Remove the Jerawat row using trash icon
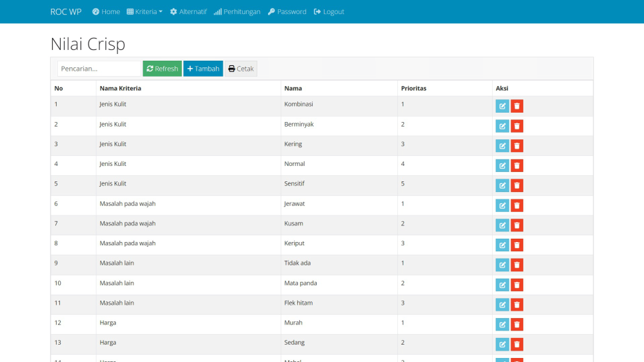644x362 pixels. pyautogui.click(x=517, y=205)
